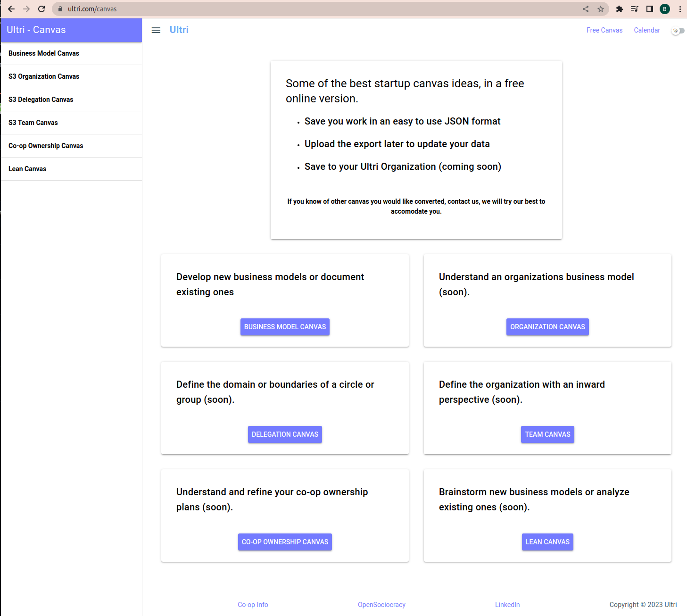Screen dimensions: 687x616
Task: Open the OpenSociocracy footer link
Action: [x=381, y=605]
